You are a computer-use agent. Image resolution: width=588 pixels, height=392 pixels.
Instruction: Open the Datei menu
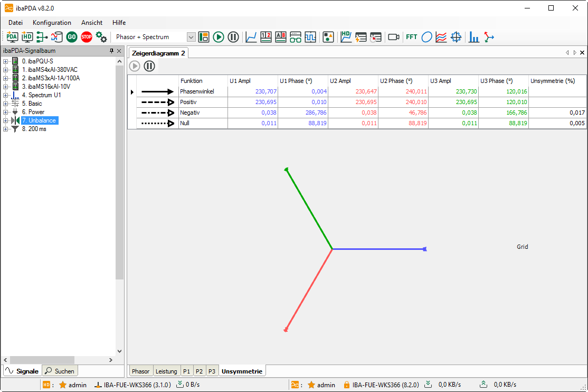15,23
